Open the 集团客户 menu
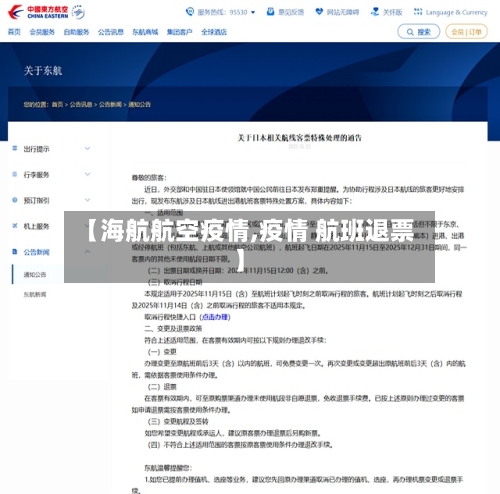Image resolution: width=500 pixels, height=494 pixels. coord(179,32)
